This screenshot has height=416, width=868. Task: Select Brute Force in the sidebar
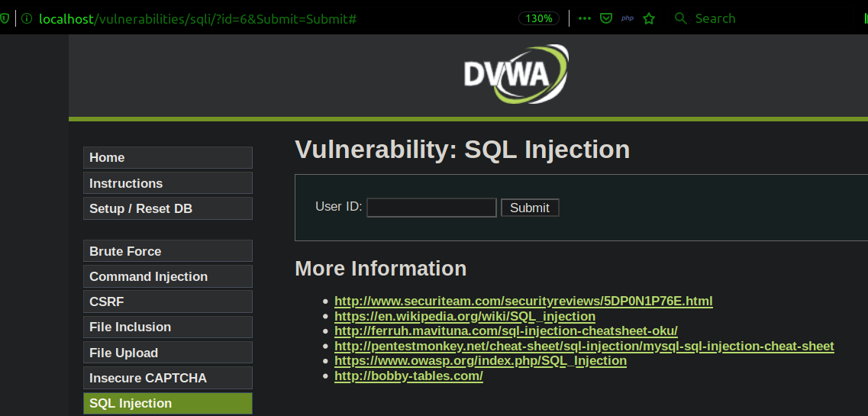[167, 251]
